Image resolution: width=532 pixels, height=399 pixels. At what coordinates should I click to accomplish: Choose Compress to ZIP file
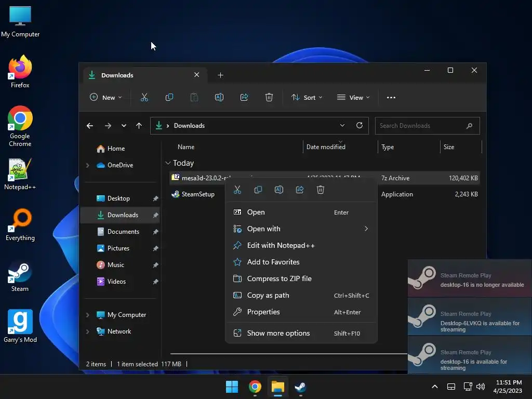[301, 278]
